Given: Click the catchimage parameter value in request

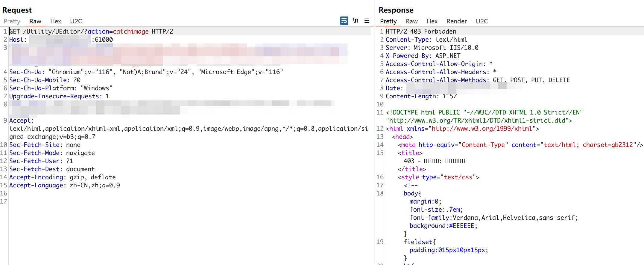Looking at the screenshot, I should (130, 31).
